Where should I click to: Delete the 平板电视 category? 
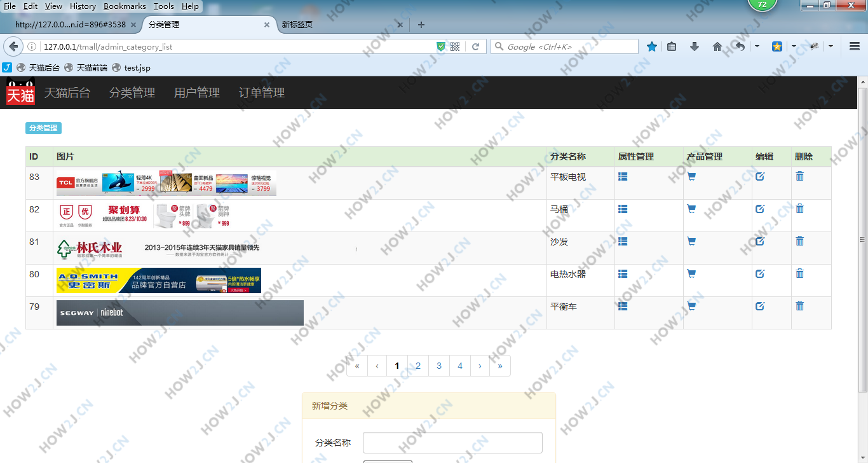[x=800, y=176]
